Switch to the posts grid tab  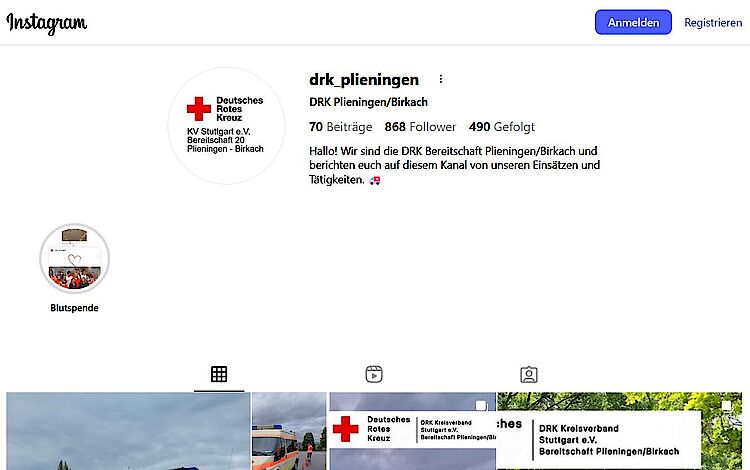pos(219,374)
